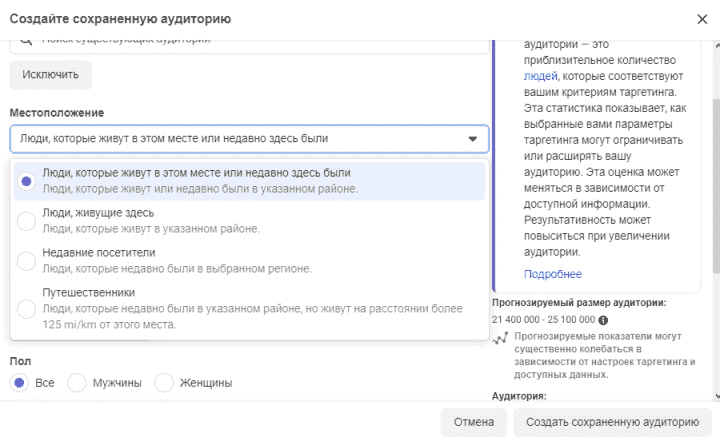Click the right panel vertical scrollbar
The height and width of the screenshot is (441, 720).
click(716, 186)
